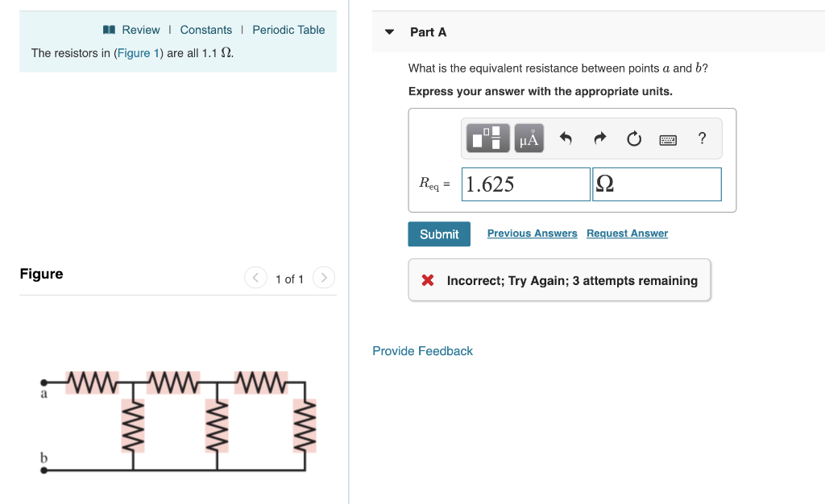This screenshot has width=825, height=504.
Task: Collapse the Part A section
Action: point(389,31)
